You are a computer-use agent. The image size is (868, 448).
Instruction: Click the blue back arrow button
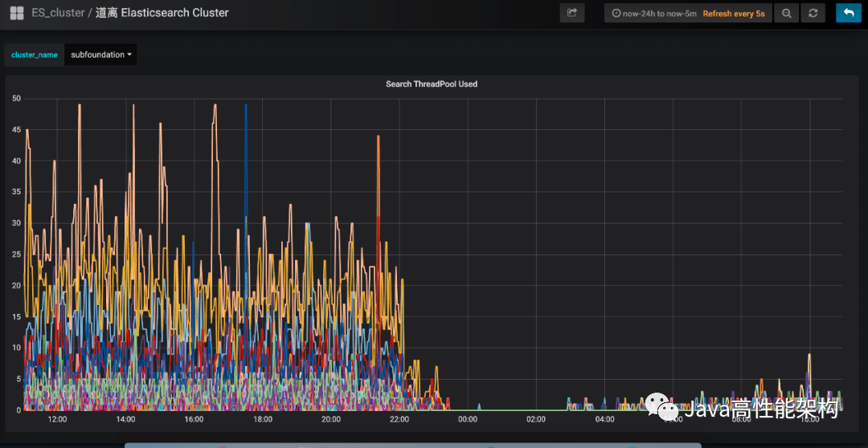click(849, 13)
